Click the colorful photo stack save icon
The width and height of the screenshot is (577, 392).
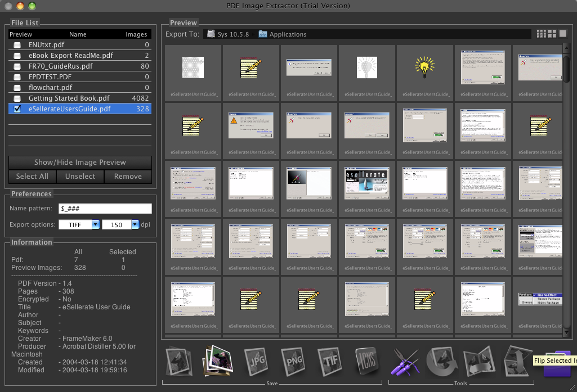click(x=217, y=361)
